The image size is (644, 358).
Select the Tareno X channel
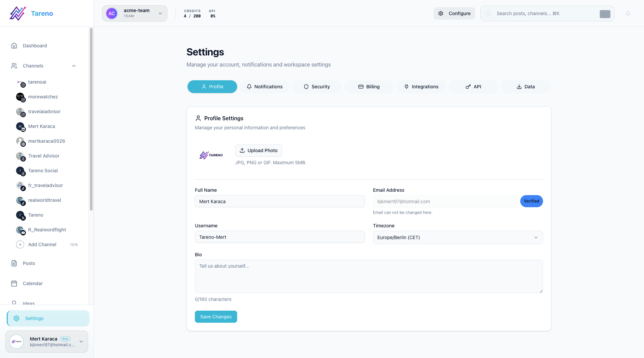pyautogui.click(x=36, y=215)
